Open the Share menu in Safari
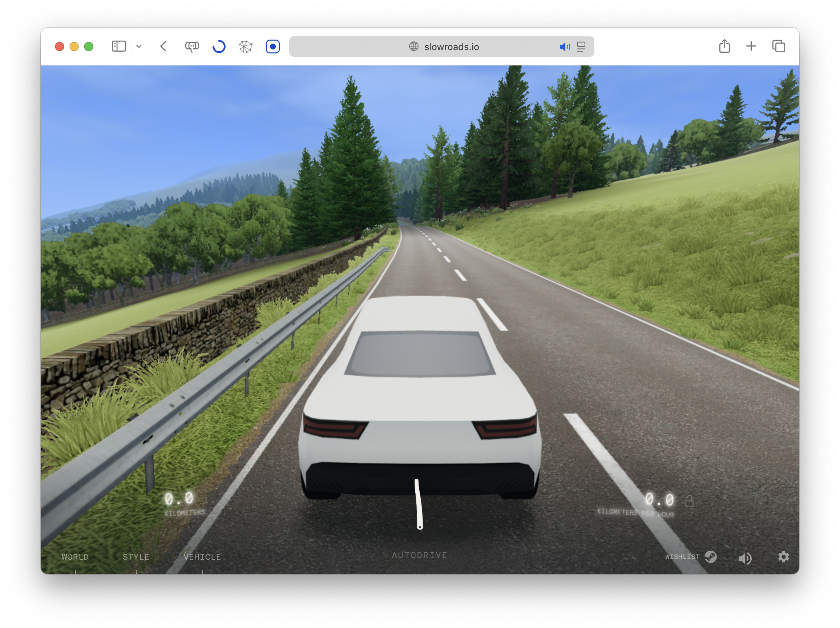Screen dimensions: 840x628 [724, 47]
